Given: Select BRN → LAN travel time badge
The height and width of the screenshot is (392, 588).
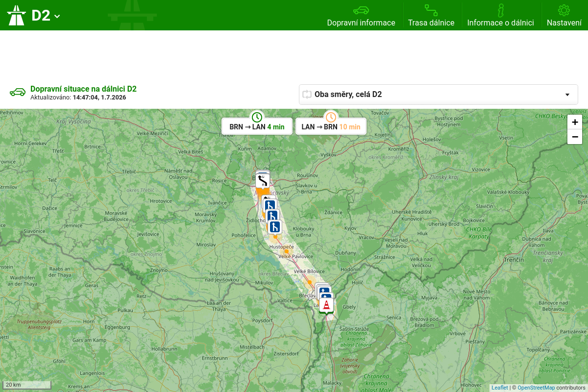Looking at the screenshot, I should click(257, 126).
